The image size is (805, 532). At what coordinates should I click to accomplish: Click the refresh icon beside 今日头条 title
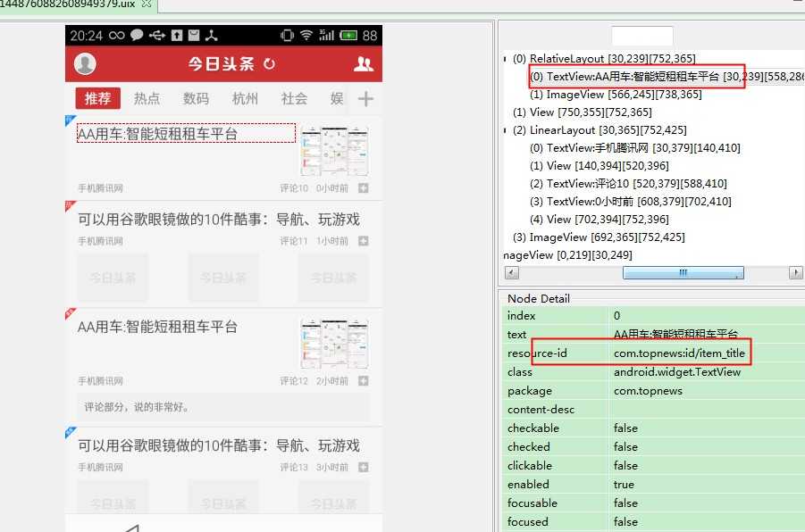pyautogui.click(x=269, y=64)
